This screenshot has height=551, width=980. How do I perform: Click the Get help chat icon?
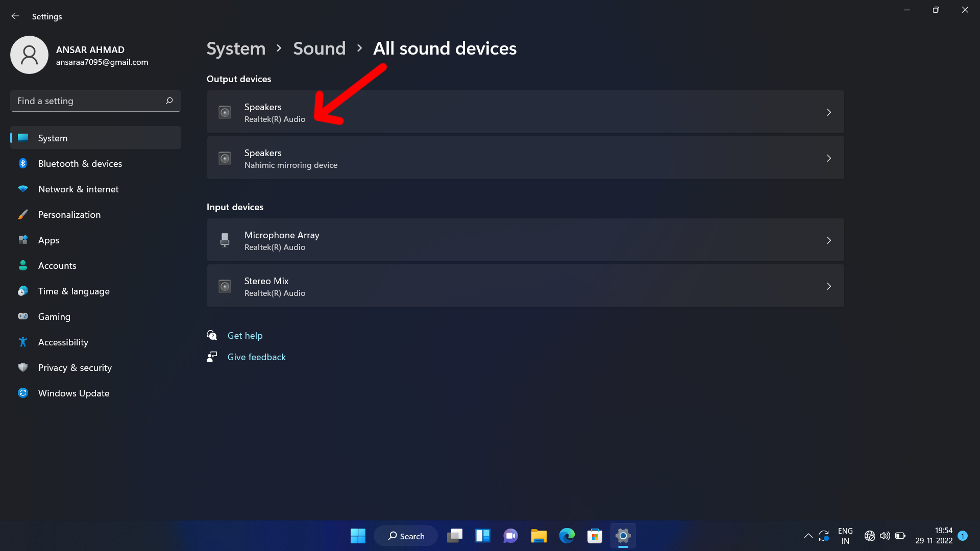tap(212, 335)
